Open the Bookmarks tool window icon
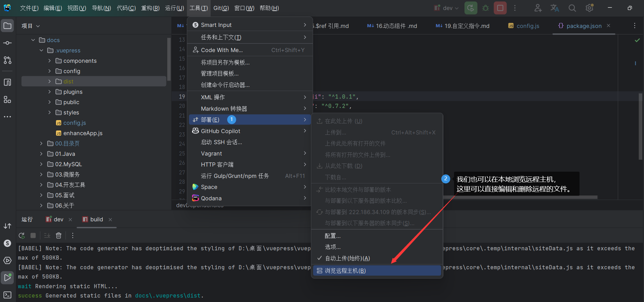This screenshot has width=644, height=302. point(8,82)
